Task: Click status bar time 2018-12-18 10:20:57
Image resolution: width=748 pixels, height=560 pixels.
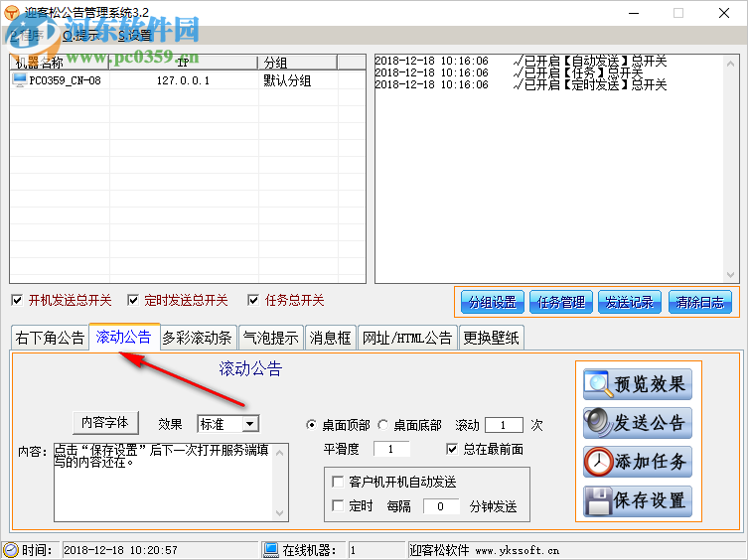Action: click(120, 550)
